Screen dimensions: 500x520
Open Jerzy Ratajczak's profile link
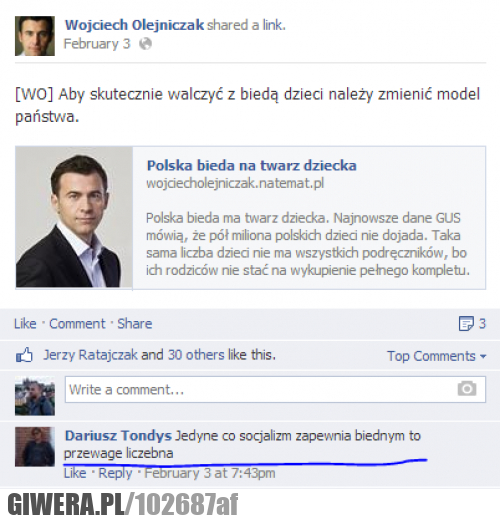pyautogui.click(x=90, y=355)
